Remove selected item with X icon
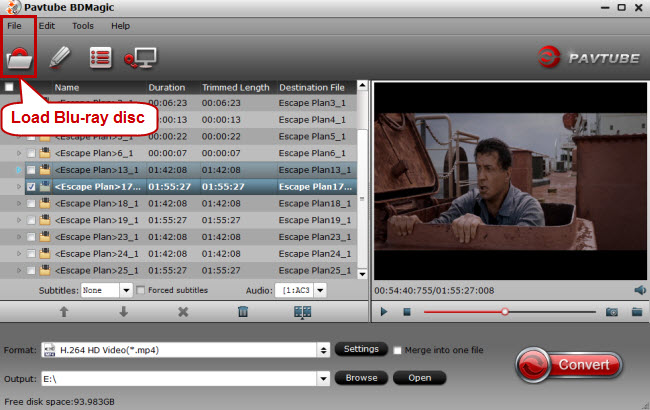 click(x=183, y=312)
